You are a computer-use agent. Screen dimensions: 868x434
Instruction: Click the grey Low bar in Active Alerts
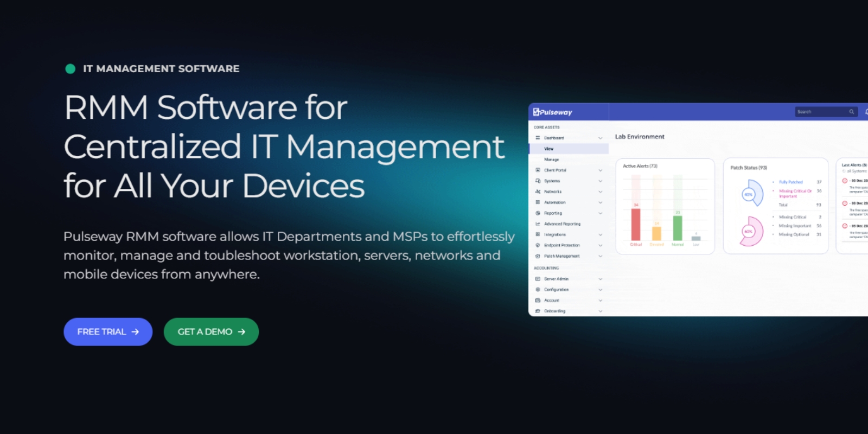pos(696,238)
